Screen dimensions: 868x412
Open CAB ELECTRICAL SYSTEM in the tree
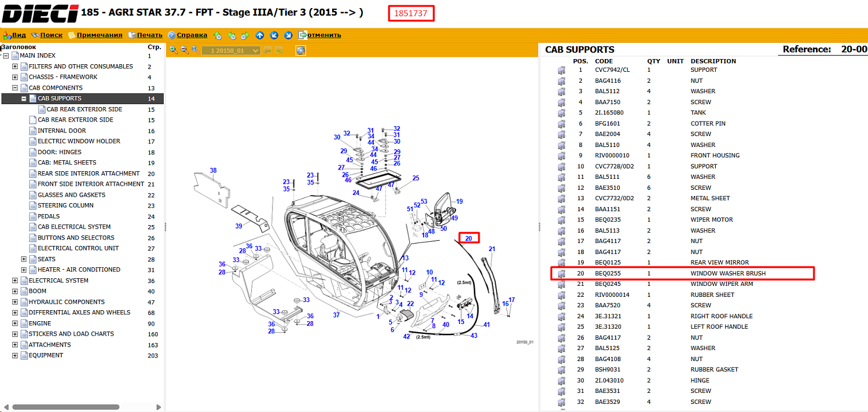click(74, 227)
